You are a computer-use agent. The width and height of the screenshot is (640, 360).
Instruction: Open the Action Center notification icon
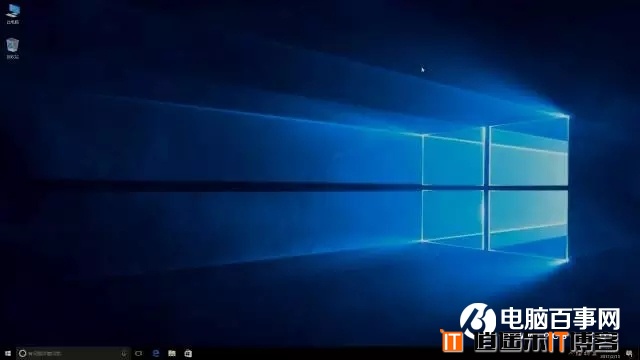coord(629,353)
